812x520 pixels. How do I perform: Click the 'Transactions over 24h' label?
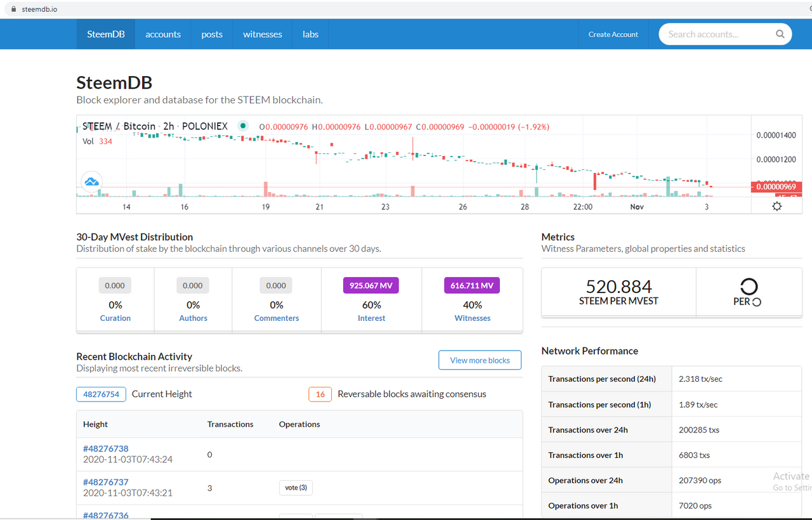tap(588, 429)
